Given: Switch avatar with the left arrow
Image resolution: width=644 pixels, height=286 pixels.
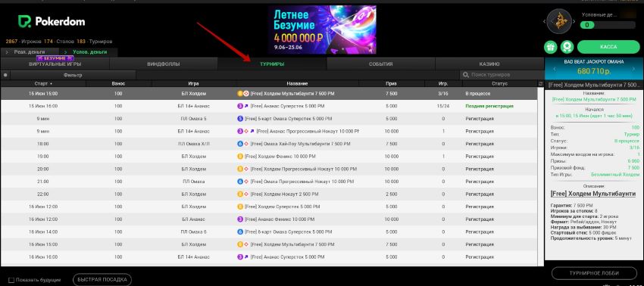Looking at the screenshot, I should (545, 22).
